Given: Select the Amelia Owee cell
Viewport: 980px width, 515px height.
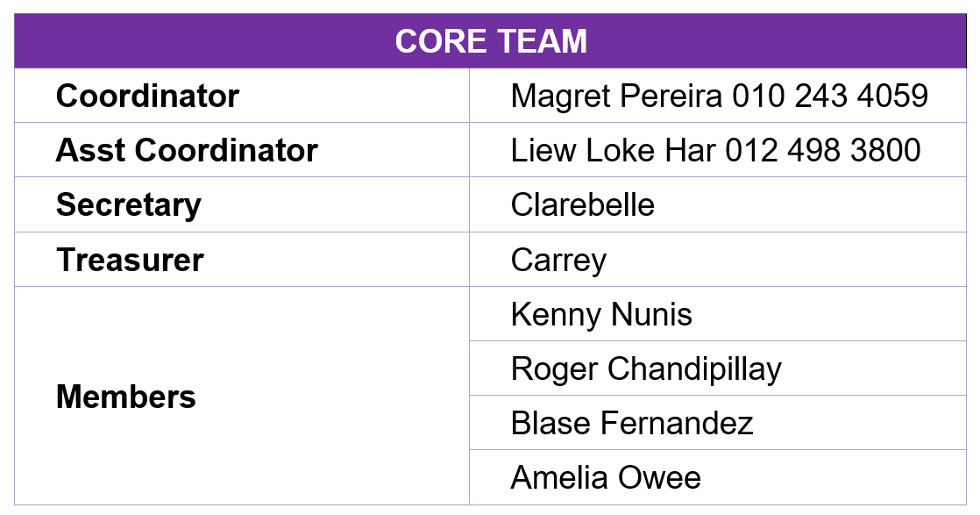Looking at the screenshot, I should pyautogui.click(x=606, y=478).
